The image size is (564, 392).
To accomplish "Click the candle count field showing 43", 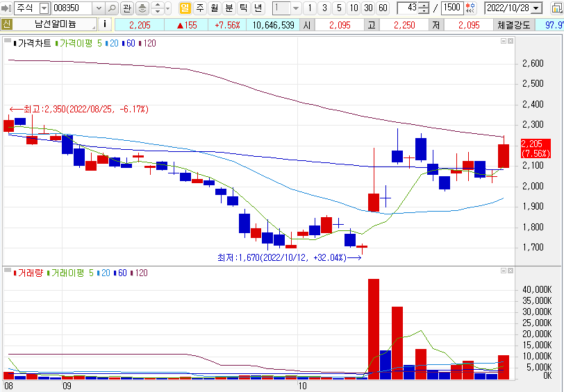I will pos(408,8).
